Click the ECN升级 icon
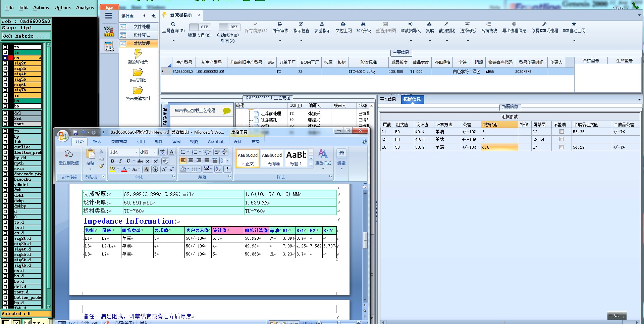 [363, 24]
